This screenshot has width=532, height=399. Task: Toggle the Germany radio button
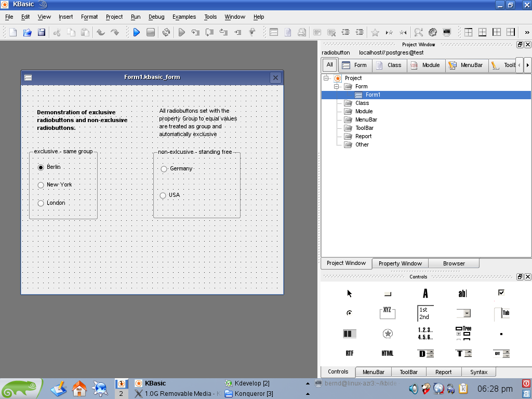point(164,169)
